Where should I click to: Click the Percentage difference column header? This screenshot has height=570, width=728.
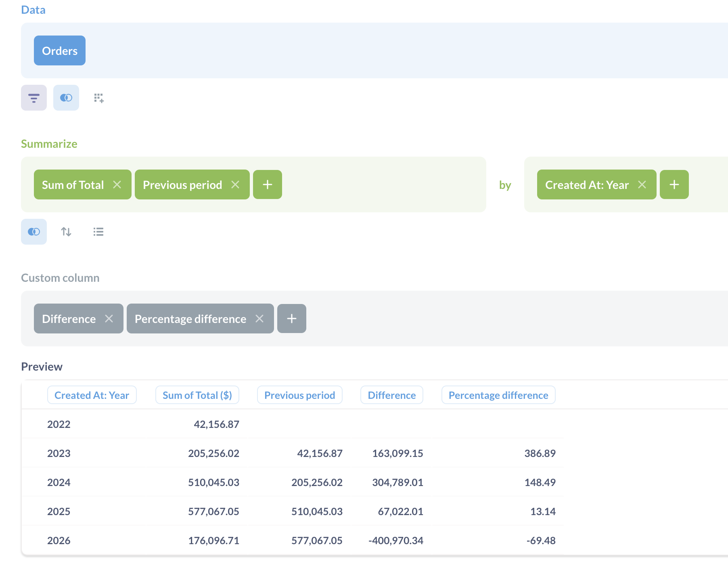click(498, 395)
